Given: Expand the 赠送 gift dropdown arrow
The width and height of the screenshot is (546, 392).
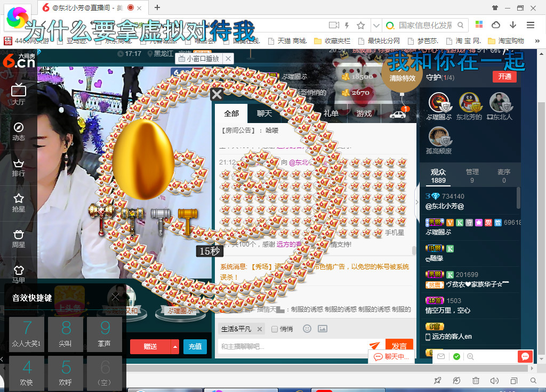Looking at the screenshot, I should 175,346.
